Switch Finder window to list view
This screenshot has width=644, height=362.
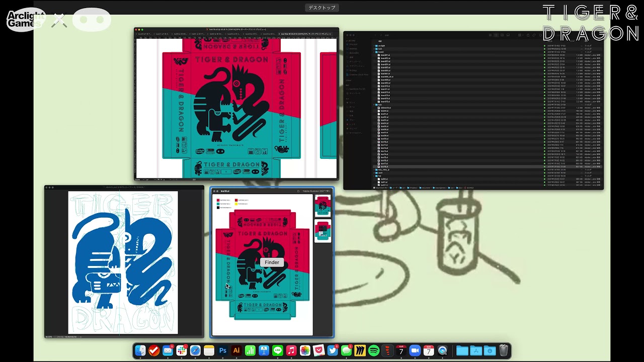[x=496, y=35]
